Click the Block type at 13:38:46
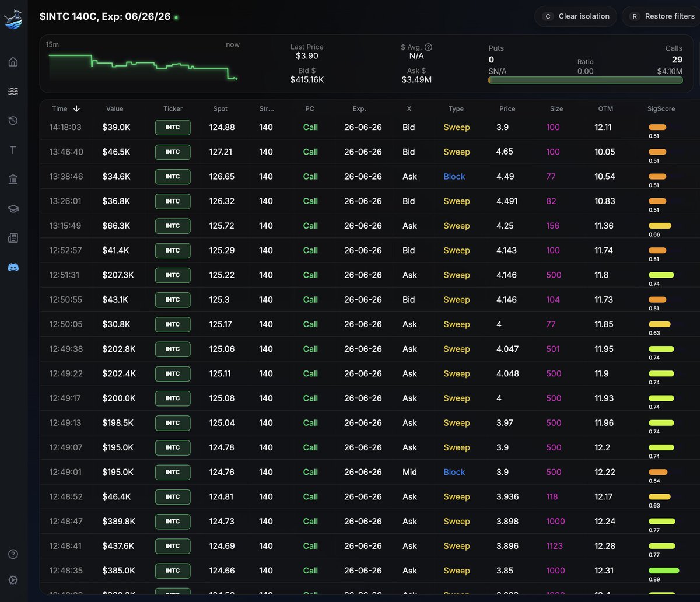The image size is (700, 602). pos(454,176)
